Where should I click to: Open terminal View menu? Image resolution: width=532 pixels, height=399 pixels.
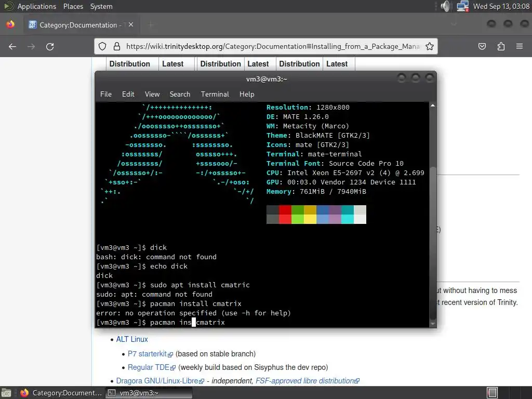click(152, 95)
